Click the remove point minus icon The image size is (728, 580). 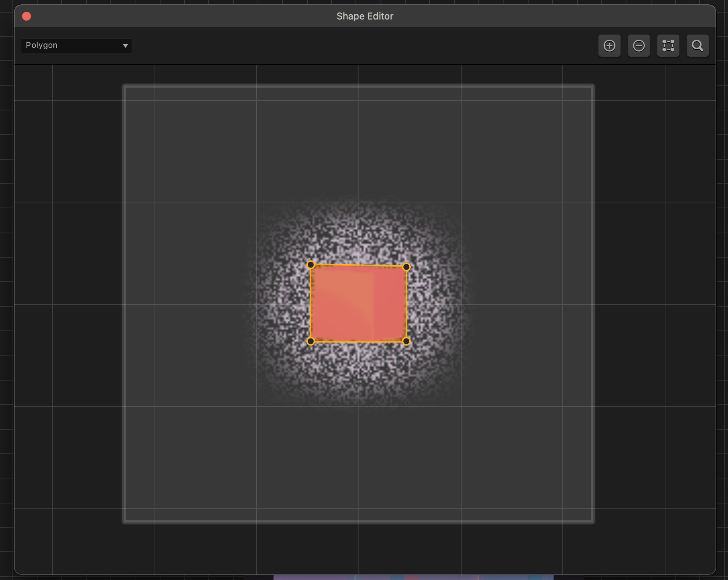pyautogui.click(x=639, y=46)
